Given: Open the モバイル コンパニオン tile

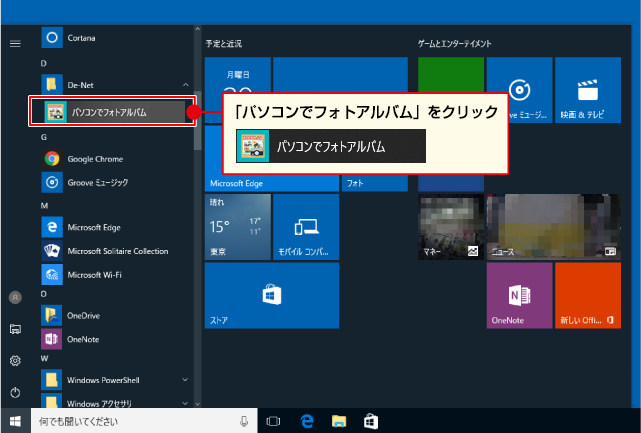Looking at the screenshot, I should pos(306,227).
